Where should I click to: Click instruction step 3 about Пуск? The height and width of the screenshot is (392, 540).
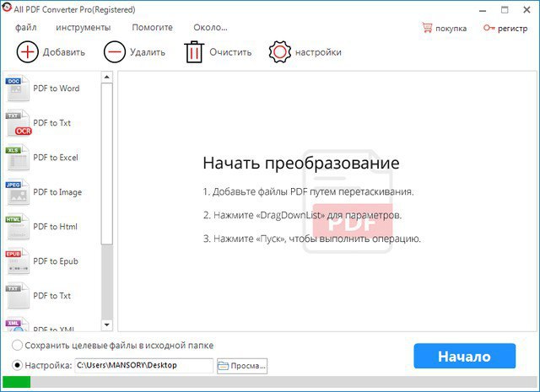[x=311, y=239]
